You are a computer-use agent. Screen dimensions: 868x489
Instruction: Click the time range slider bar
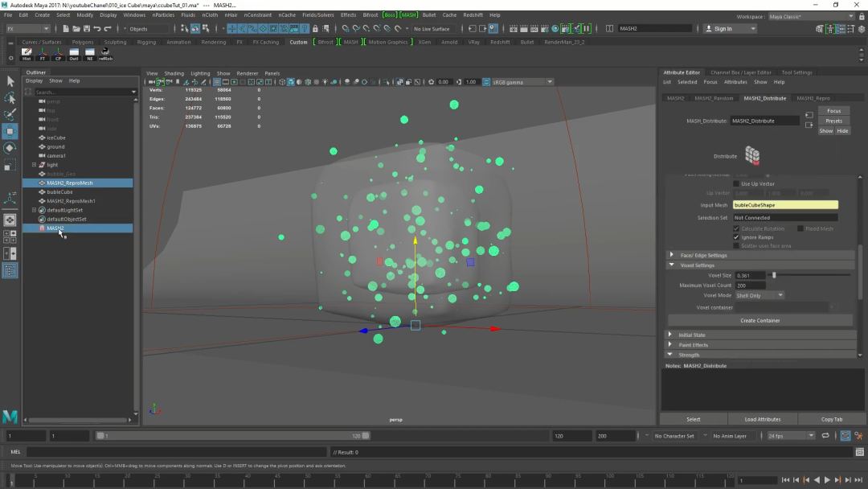[x=233, y=436]
